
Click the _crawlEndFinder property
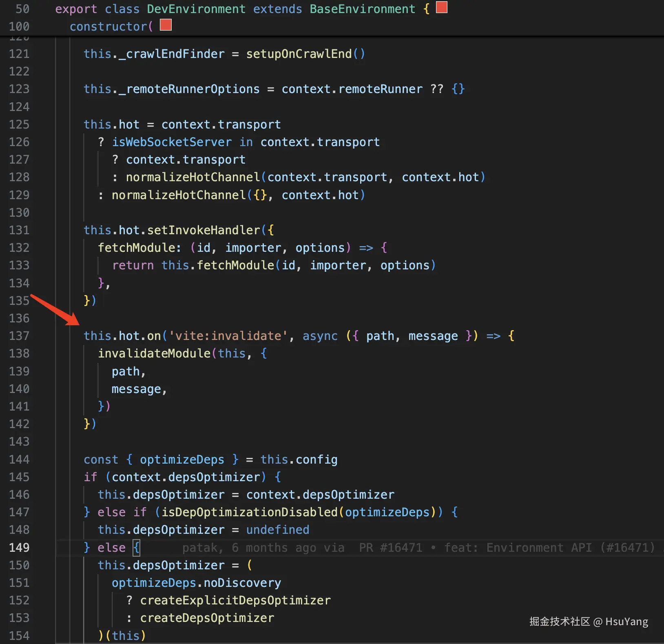(171, 54)
